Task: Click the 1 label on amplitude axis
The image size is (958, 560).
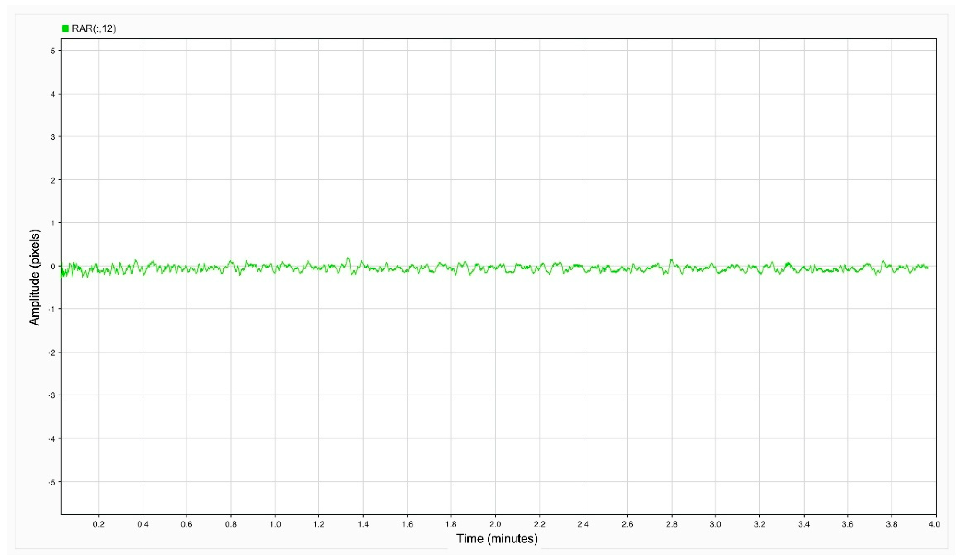Action: click(53, 223)
